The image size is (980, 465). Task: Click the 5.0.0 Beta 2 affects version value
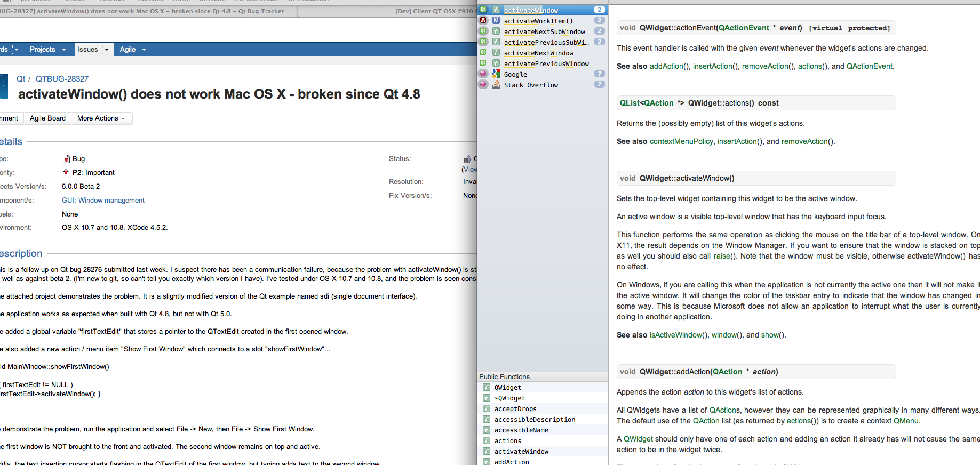point(81,186)
